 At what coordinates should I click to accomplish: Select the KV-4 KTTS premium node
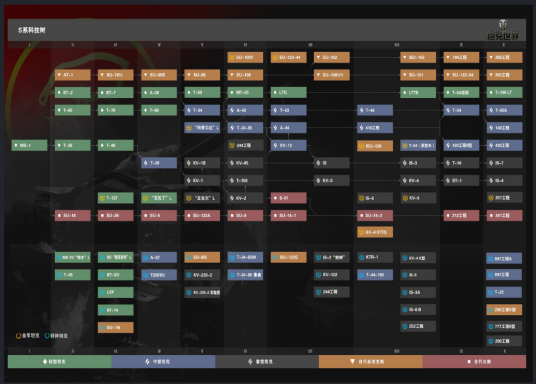[x=375, y=232]
